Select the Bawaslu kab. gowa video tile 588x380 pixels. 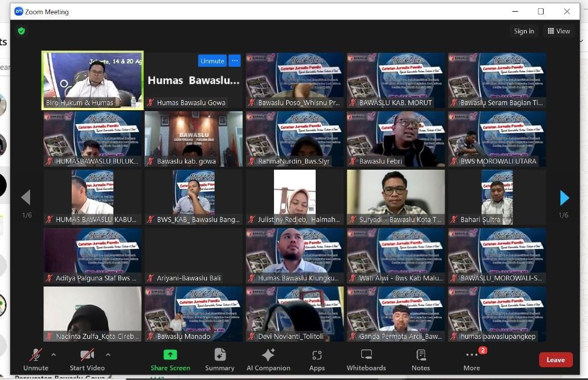point(193,139)
